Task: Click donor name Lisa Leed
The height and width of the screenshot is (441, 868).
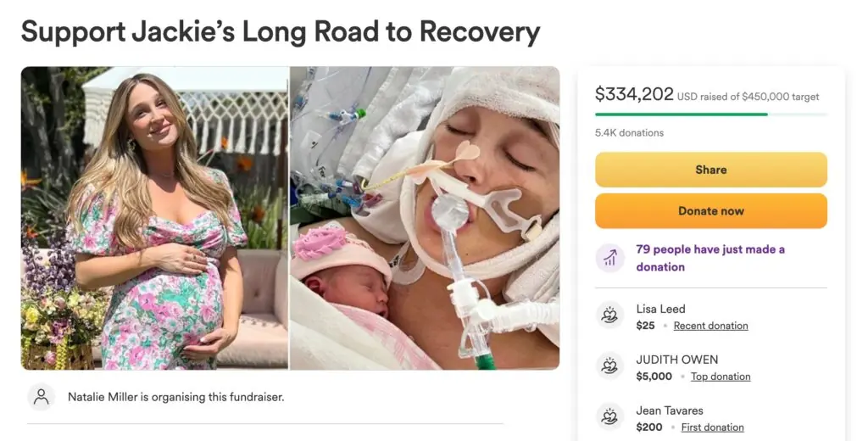Action: 660,310
